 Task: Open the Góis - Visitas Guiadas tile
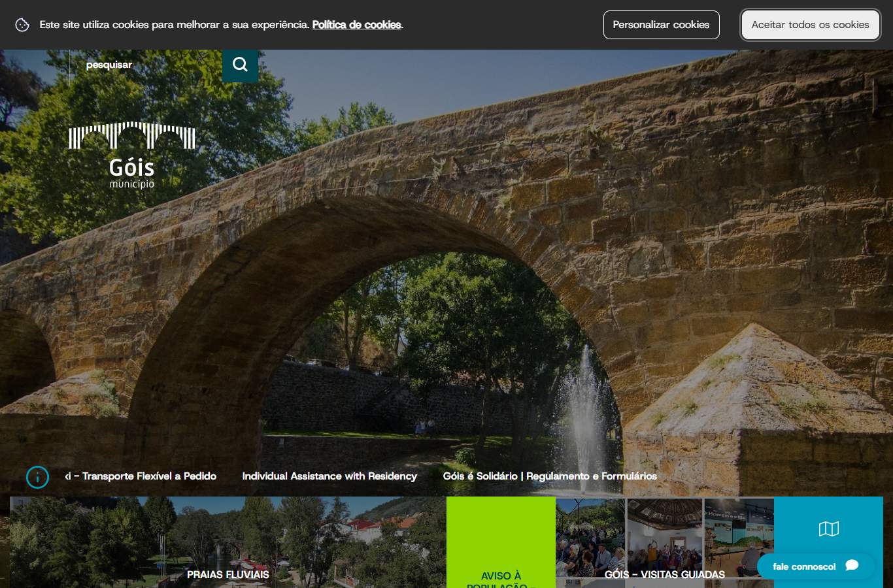pyautogui.click(x=665, y=542)
